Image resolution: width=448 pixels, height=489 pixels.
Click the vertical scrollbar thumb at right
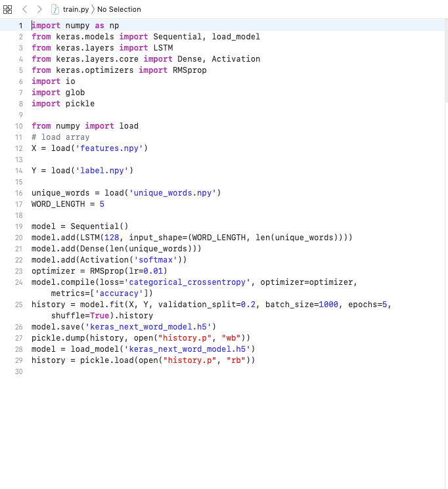point(447,60)
